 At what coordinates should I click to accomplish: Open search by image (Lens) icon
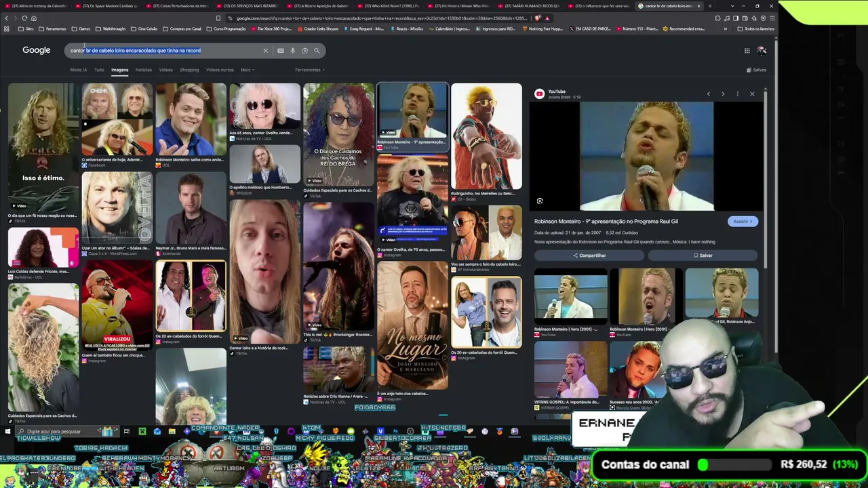(304, 51)
